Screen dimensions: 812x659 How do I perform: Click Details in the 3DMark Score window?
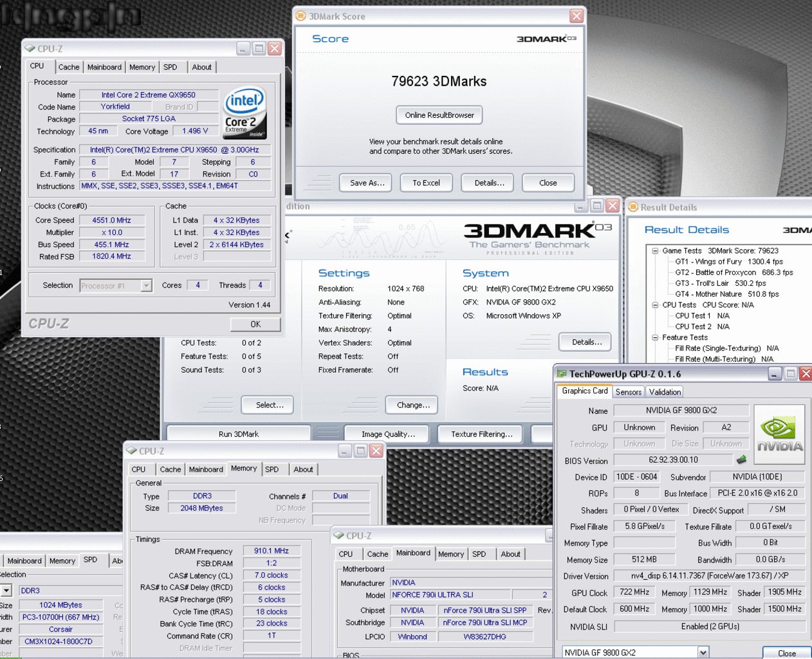(x=488, y=183)
